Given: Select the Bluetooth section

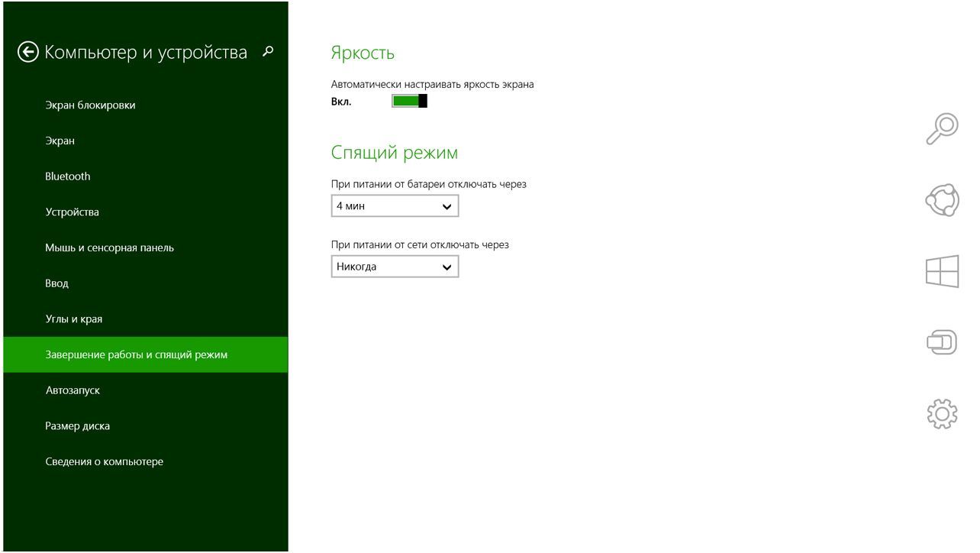Looking at the screenshot, I should 68,176.
